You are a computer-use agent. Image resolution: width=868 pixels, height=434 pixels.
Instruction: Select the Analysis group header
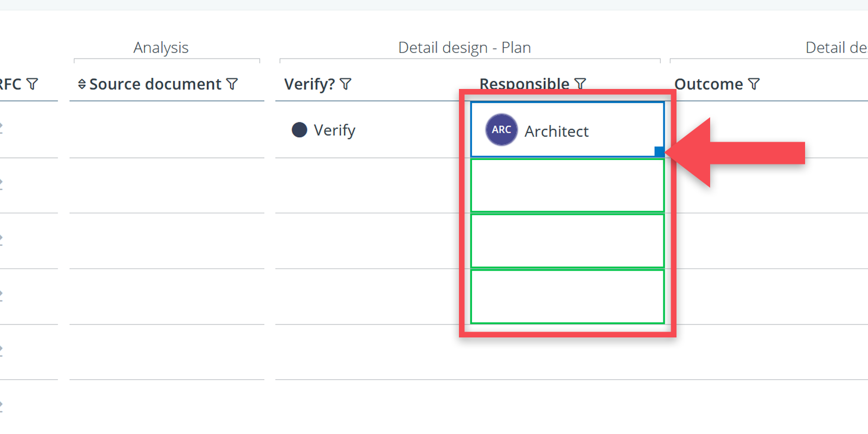[x=161, y=48]
